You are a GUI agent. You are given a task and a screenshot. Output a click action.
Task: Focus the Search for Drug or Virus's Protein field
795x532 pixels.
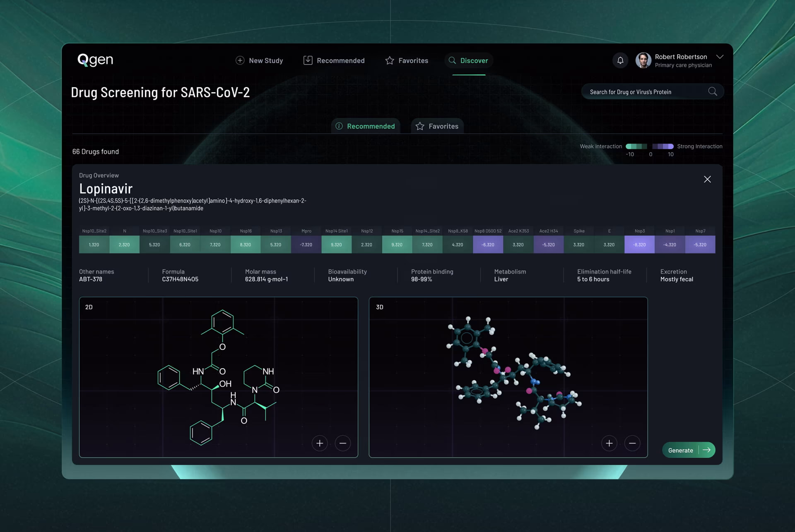coord(653,91)
